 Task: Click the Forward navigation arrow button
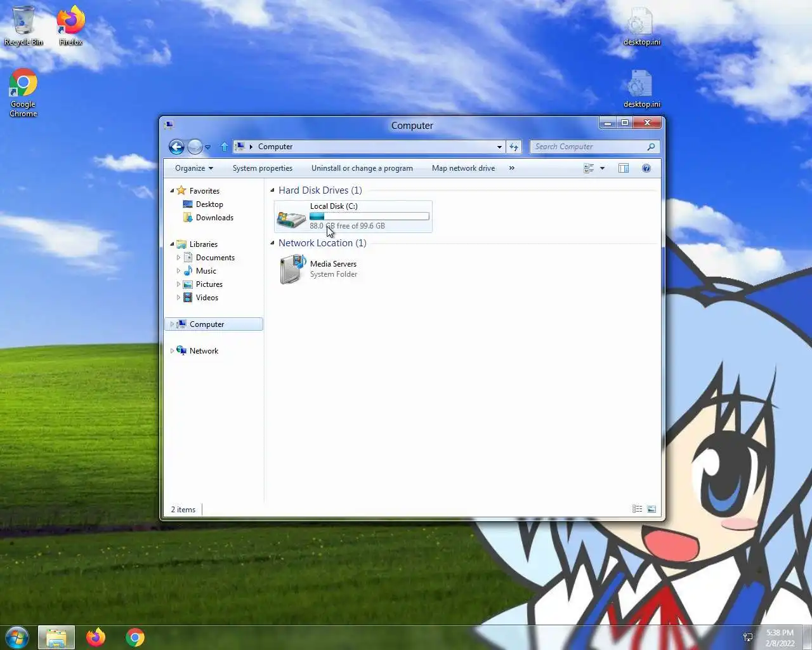click(195, 147)
